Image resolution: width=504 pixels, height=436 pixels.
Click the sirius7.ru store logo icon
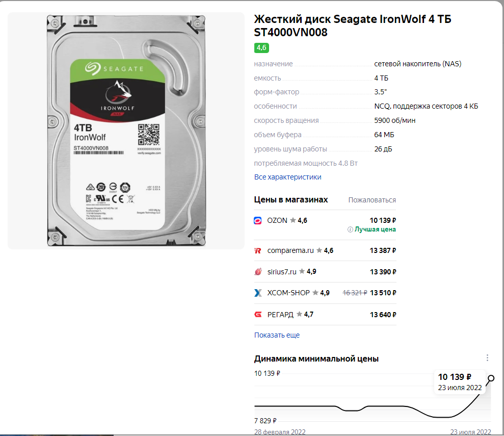pos(258,272)
